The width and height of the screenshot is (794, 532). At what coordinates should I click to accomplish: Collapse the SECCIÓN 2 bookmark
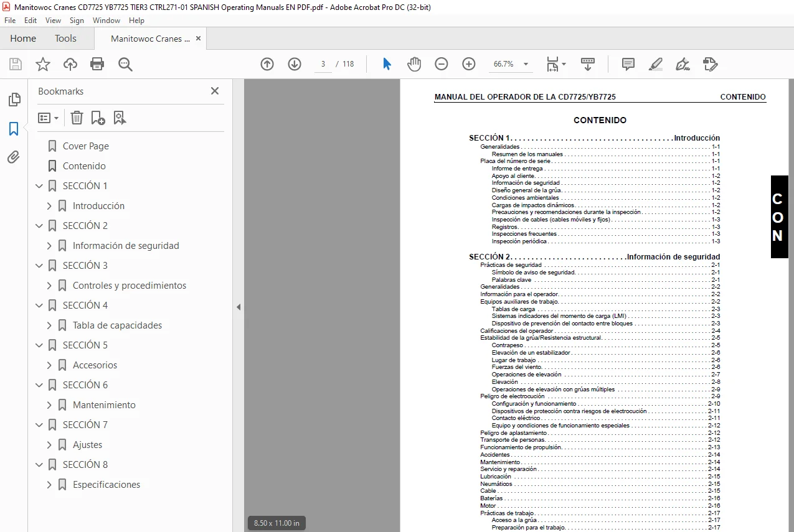[40, 226]
